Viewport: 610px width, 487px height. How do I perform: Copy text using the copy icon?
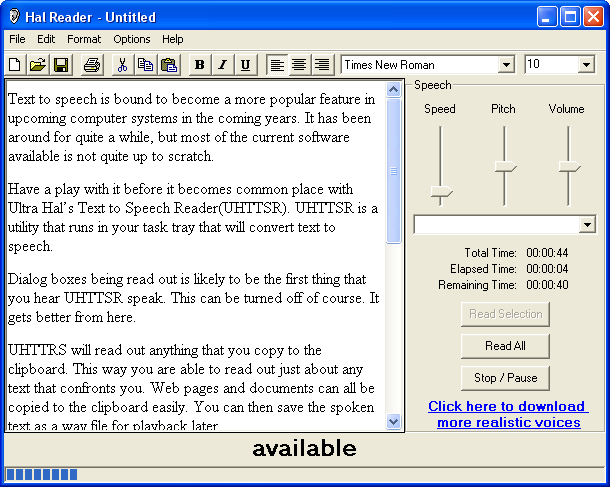[x=145, y=65]
